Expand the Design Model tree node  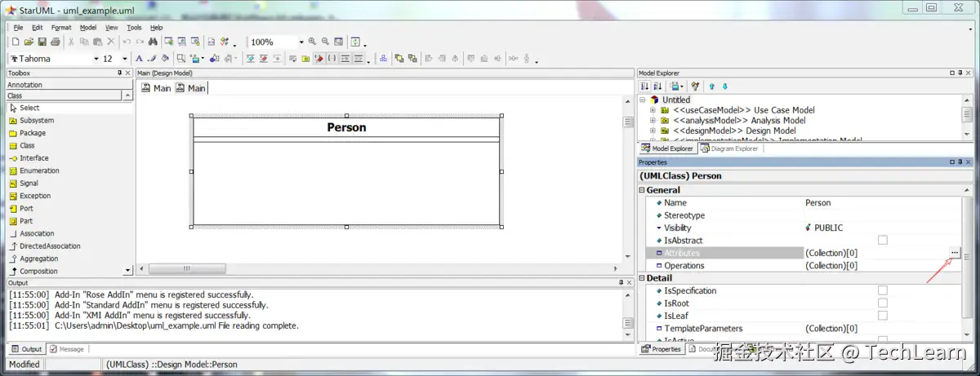click(653, 130)
